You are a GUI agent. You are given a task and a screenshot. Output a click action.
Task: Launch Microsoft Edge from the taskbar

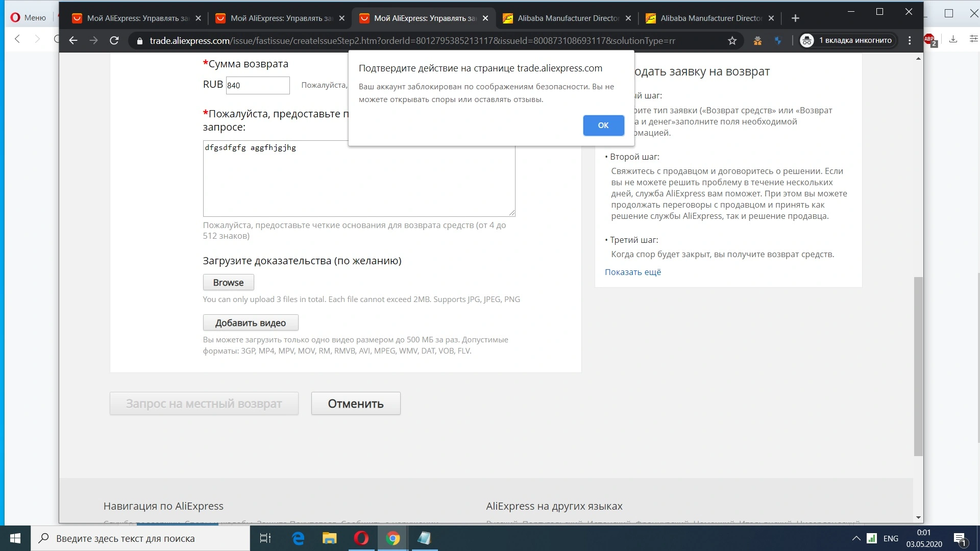[x=298, y=538]
